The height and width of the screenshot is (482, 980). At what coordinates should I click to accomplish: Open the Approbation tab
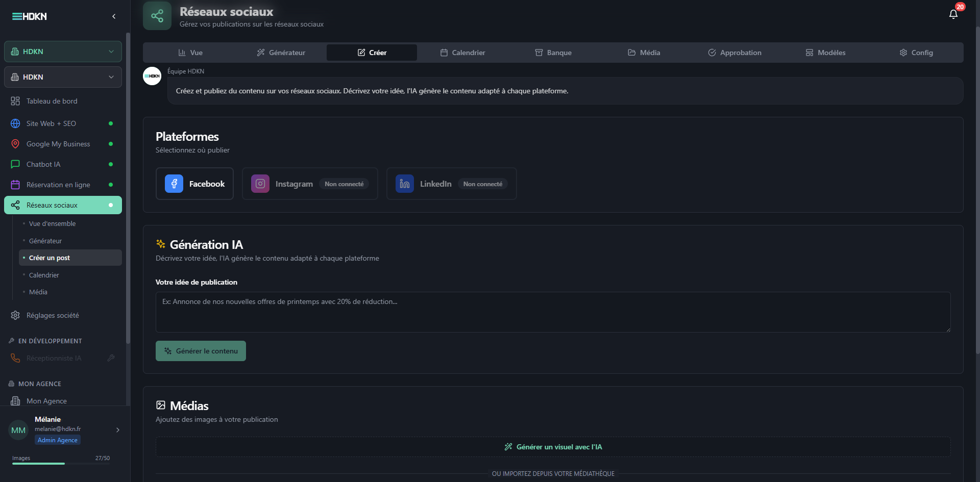click(734, 53)
